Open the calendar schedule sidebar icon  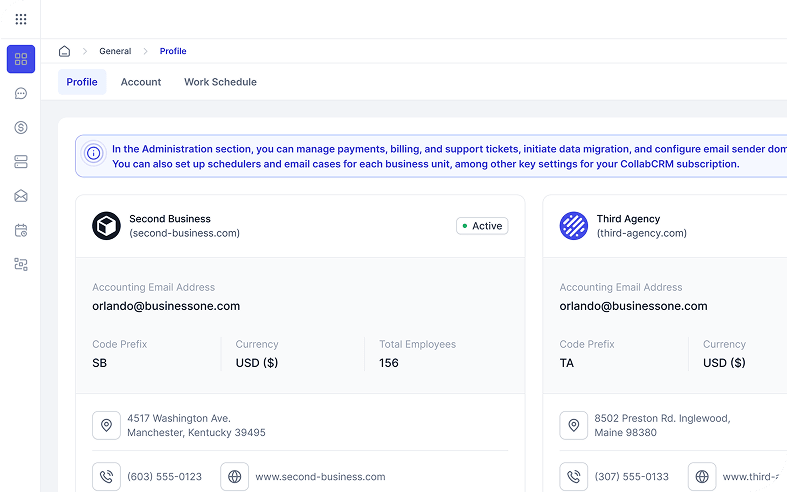(x=21, y=230)
